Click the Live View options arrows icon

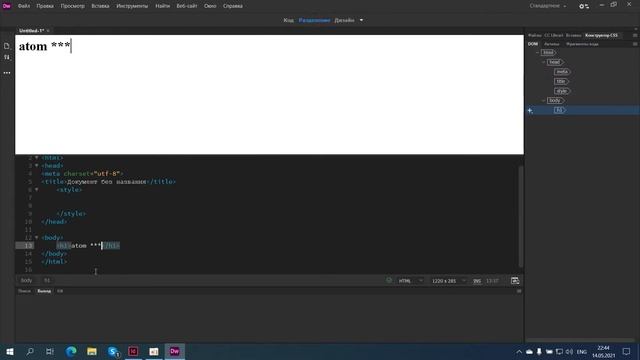pyautogui.click(x=7, y=58)
